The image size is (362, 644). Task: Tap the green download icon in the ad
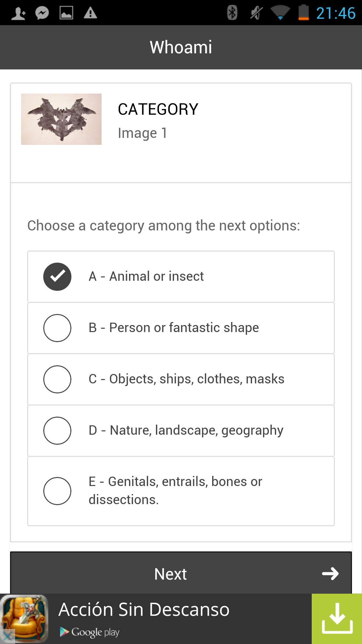(x=336, y=619)
